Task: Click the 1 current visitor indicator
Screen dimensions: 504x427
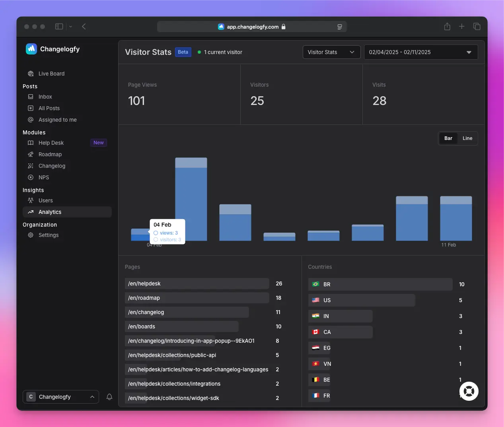Action: coord(220,52)
